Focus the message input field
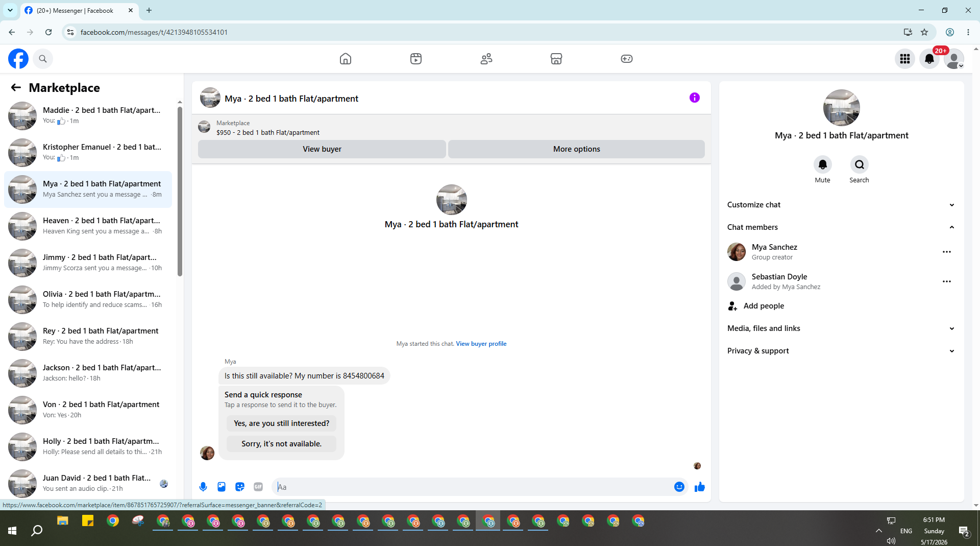Screen dimensions: 980x546 (474, 487)
